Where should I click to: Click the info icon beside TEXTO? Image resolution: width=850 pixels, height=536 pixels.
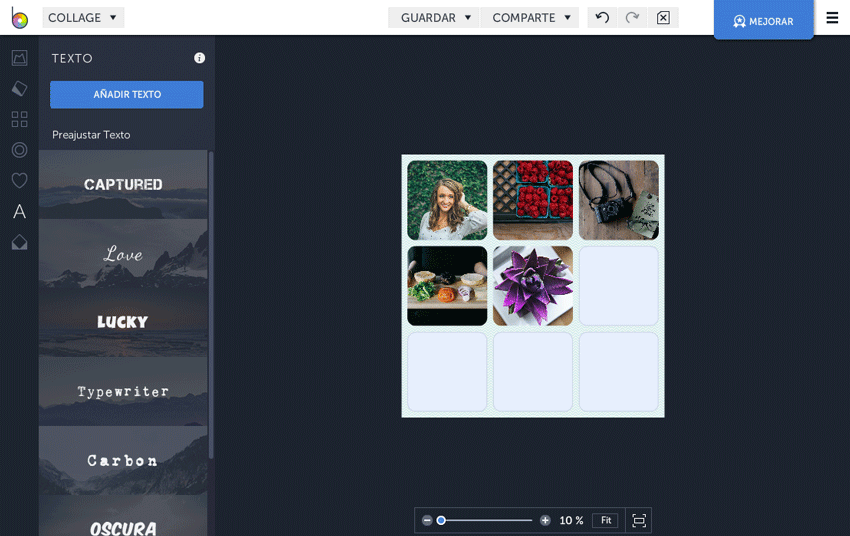coord(199,58)
